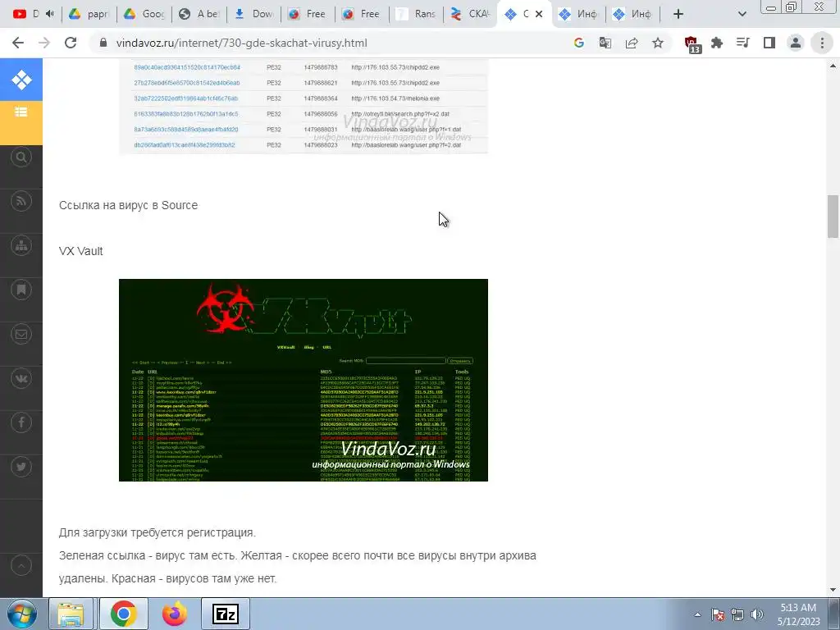This screenshot has width=840, height=630.
Task: Open the Facebook sidebar icon
Action: (21, 422)
